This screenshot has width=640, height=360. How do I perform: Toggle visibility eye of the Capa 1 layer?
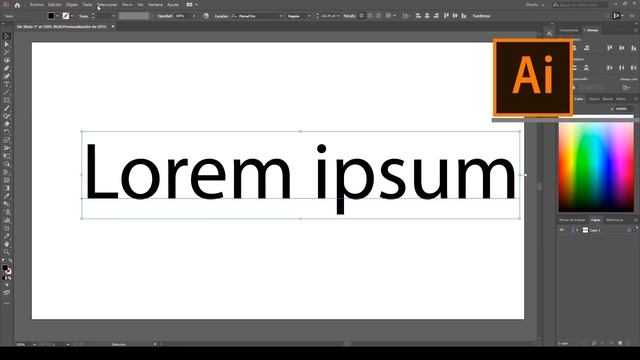pyautogui.click(x=562, y=230)
